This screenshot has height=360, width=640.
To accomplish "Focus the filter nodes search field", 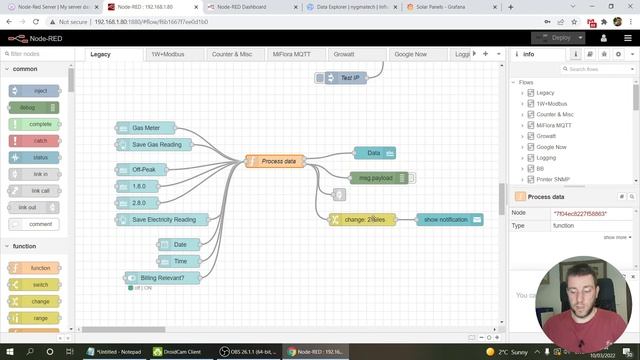I will point(38,54).
